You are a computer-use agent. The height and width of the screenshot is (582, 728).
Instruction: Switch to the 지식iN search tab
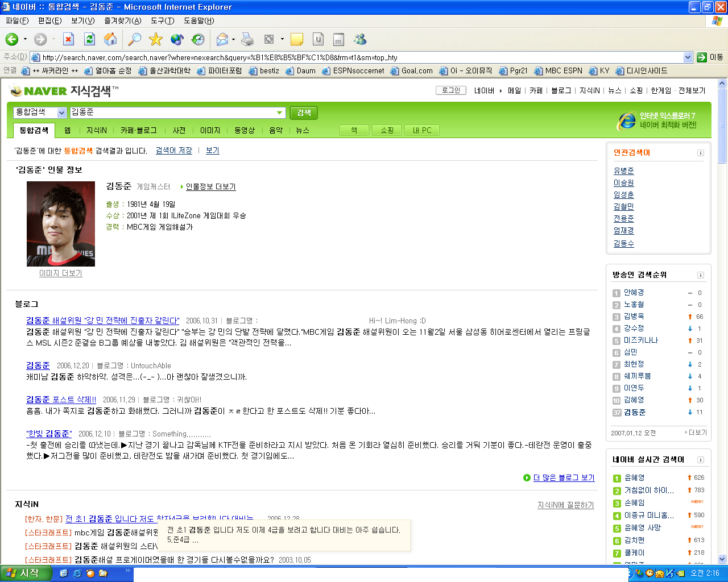(x=97, y=130)
